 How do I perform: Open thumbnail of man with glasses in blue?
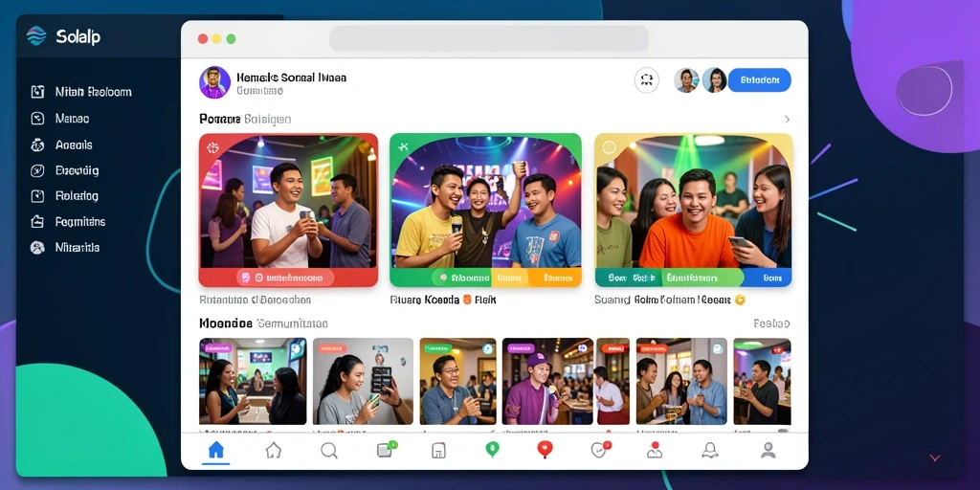pyautogui.click(x=457, y=381)
